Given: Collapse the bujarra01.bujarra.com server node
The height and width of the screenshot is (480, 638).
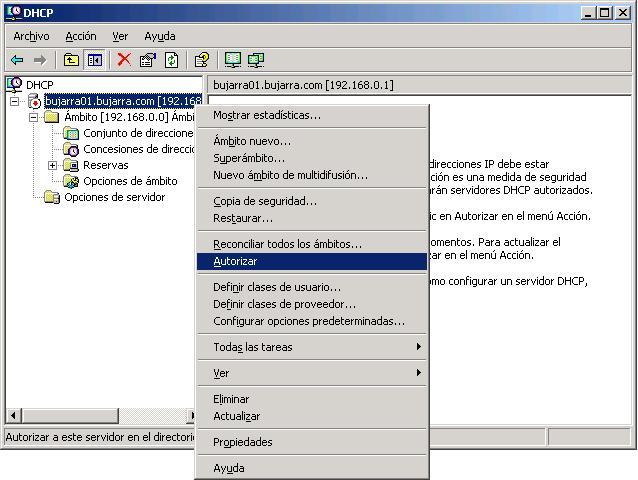Looking at the screenshot, I should 15,102.
